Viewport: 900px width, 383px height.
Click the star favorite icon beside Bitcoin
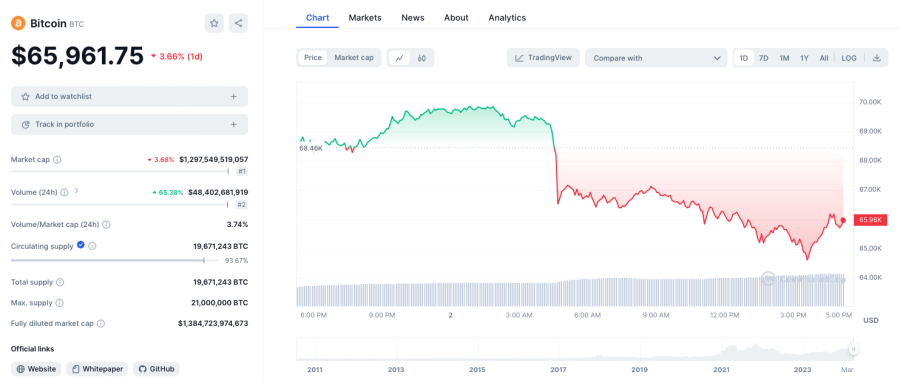[x=214, y=24]
